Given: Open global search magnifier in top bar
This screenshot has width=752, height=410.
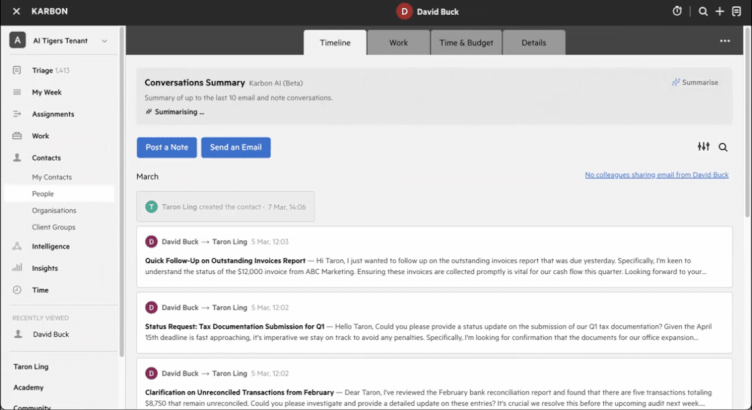Looking at the screenshot, I should [x=703, y=12].
